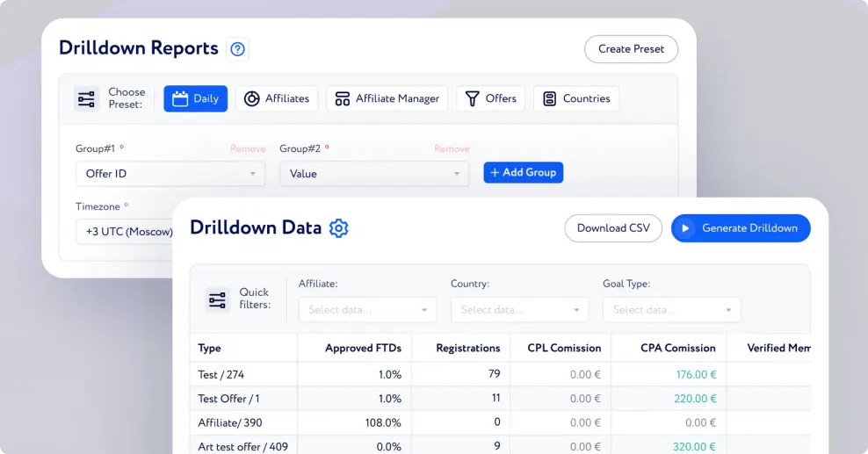Click the Choose Preset sliders icon
The image size is (868, 454).
coord(86,98)
